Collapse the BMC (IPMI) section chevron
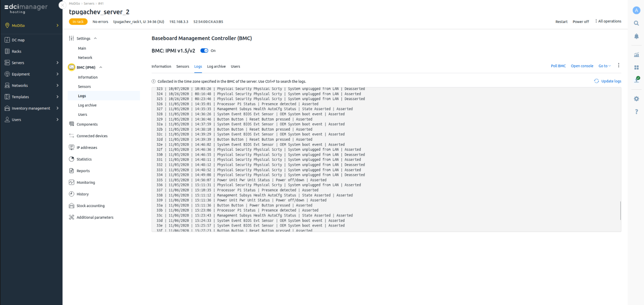This screenshot has height=305, width=644. tap(101, 67)
